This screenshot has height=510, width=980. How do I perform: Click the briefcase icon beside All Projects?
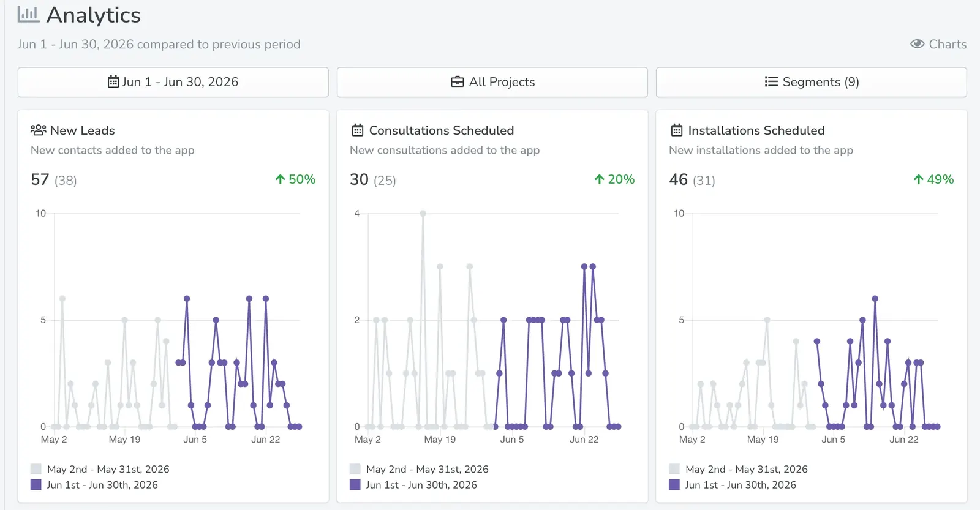pos(458,81)
